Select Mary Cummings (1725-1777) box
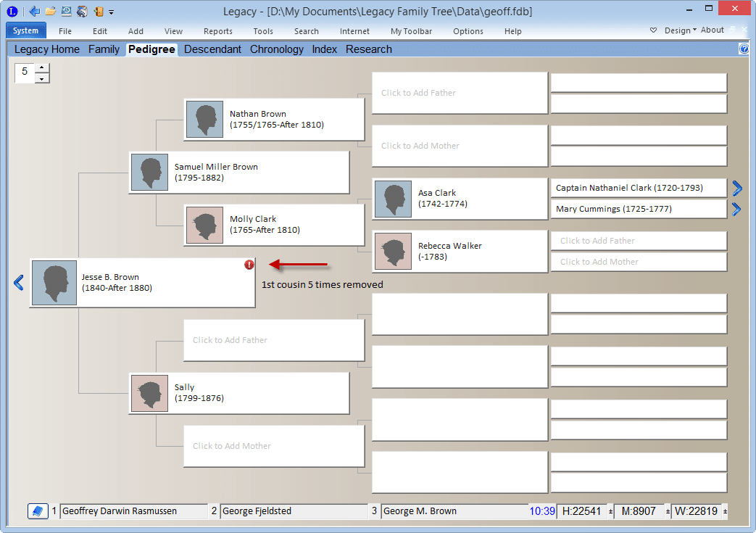 639,209
